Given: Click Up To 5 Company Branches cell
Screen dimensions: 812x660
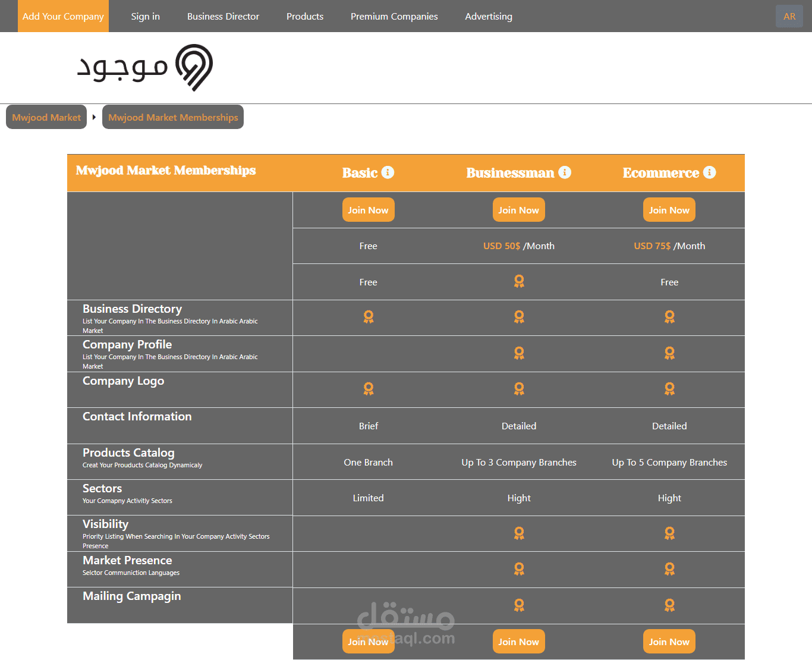Looking at the screenshot, I should pyautogui.click(x=669, y=463).
